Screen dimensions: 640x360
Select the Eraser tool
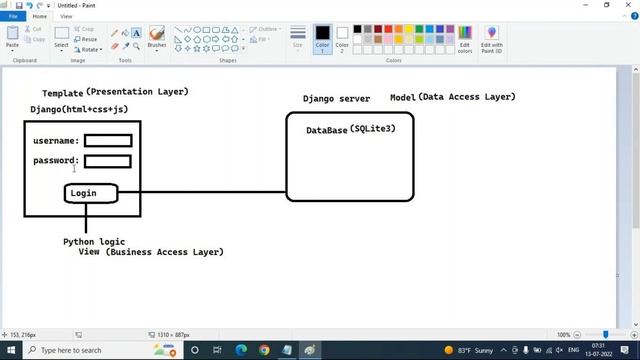(x=115, y=46)
